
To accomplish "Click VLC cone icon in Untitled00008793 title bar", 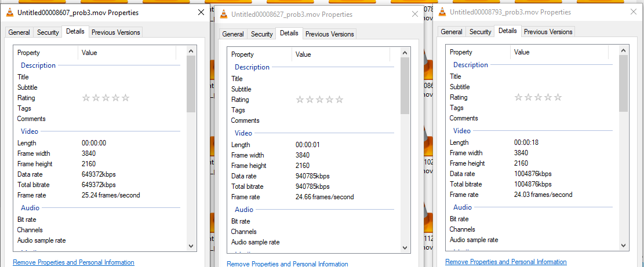I will click(442, 12).
